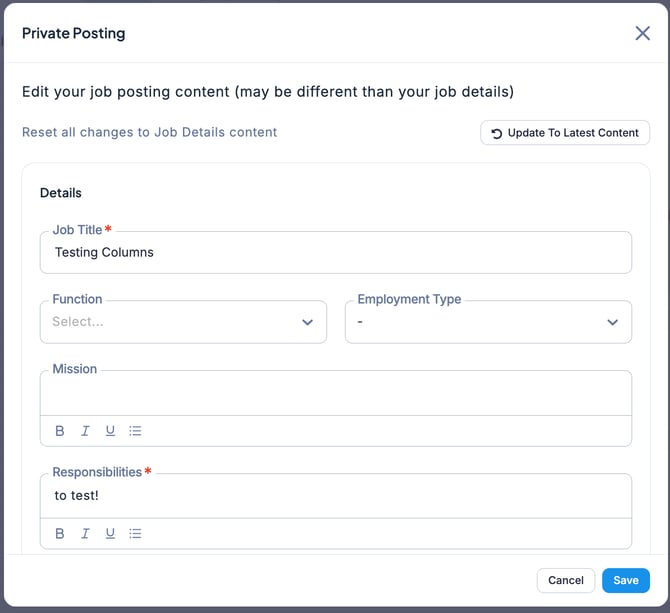Image resolution: width=670 pixels, height=613 pixels.
Task: Click the Responsibilities text area
Action: click(x=335, y=496)
